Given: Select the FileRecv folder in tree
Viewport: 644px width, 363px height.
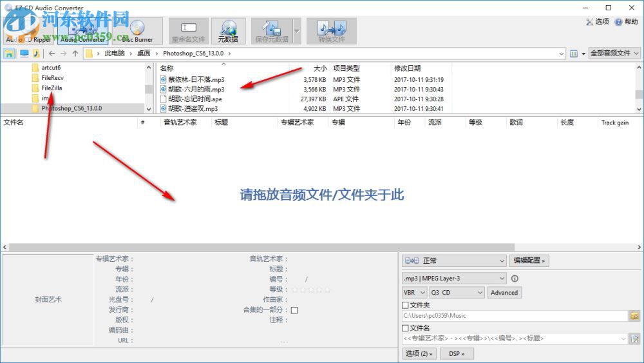Looking at the screenshot, I should tap(52, 78).
